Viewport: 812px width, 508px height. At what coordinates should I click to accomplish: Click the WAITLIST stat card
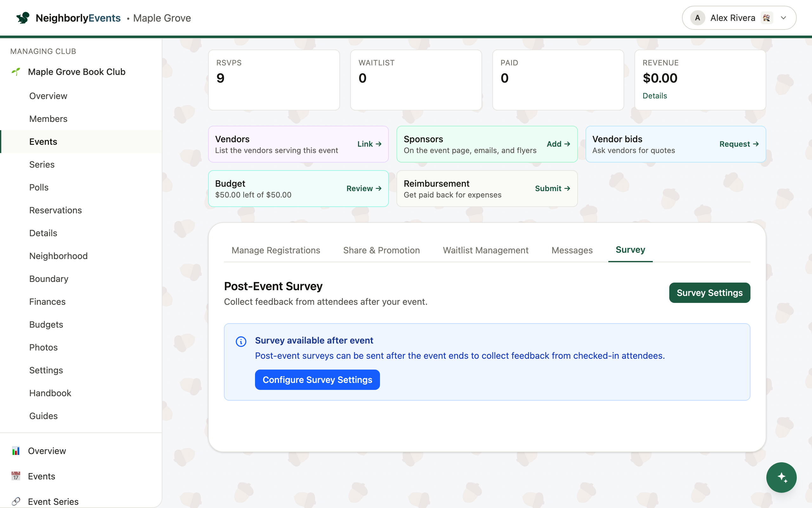pos(416,80)
